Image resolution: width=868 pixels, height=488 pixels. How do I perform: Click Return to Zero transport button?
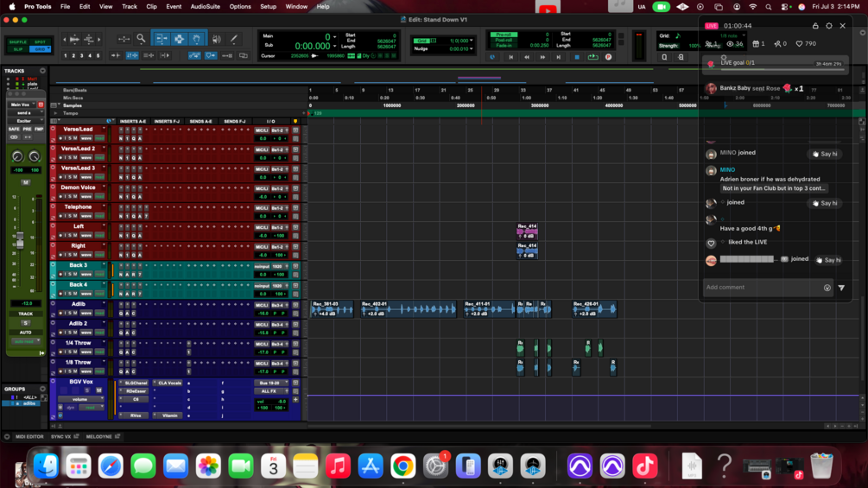510,57
